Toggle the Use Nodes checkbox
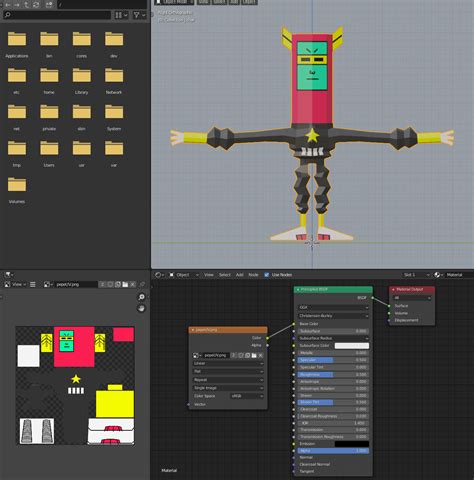This screenshot has height=480, width=474. [267, 275]
